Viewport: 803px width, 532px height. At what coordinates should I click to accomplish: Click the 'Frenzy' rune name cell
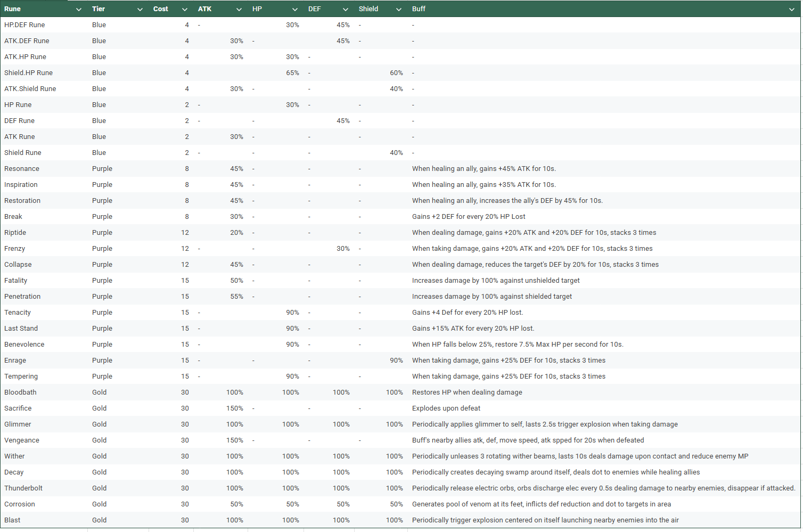(x=44, y=249)
